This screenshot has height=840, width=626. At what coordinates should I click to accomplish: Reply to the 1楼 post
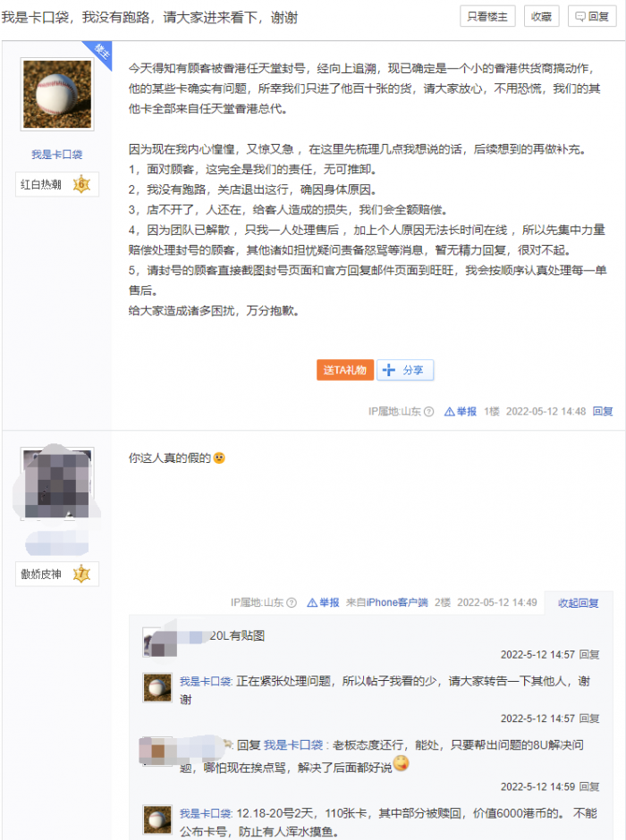point(603,411)
